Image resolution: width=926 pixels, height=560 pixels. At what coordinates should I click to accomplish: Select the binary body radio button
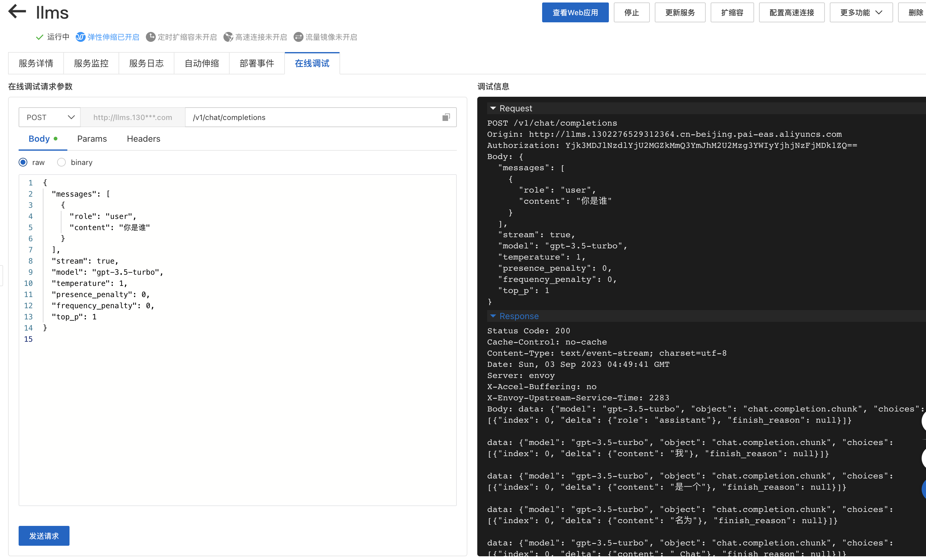[61, 162]
